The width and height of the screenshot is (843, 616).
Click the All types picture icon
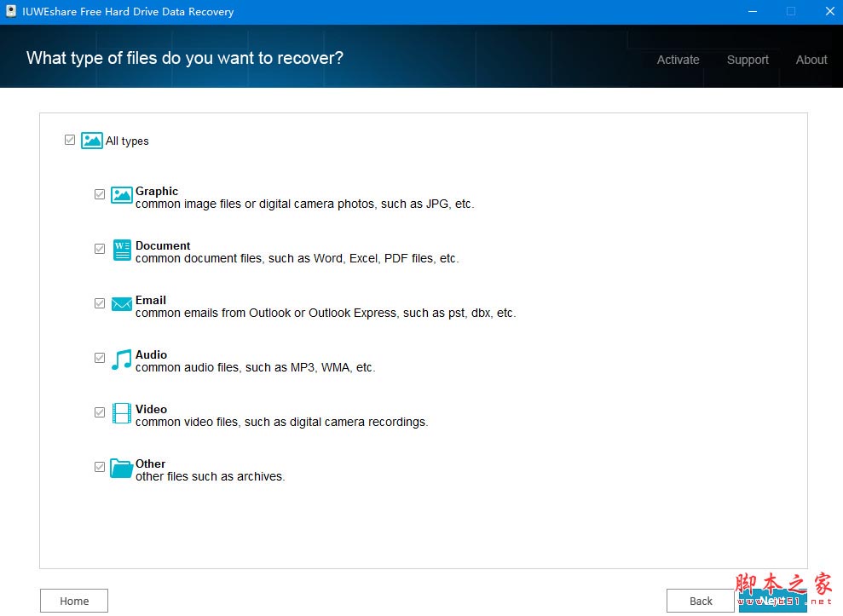[91, 140]
